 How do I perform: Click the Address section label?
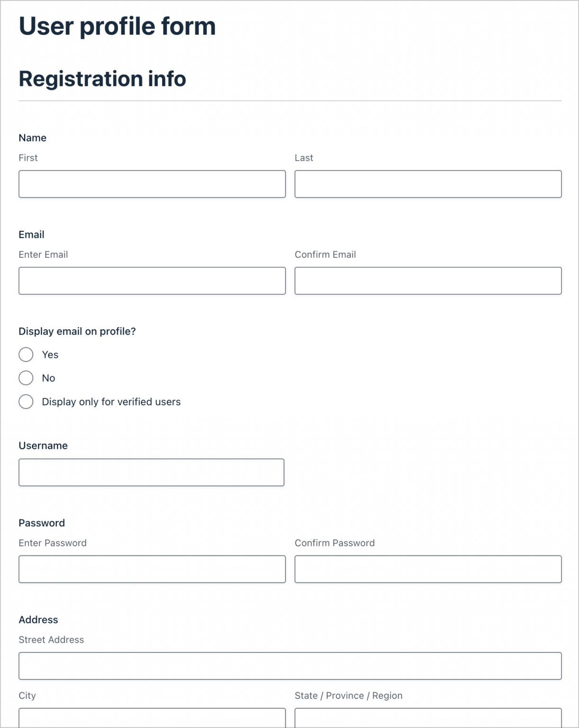(38, 619)
